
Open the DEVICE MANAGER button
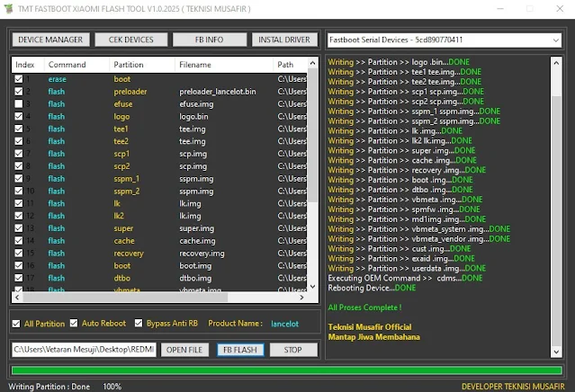pyautogui.click(x=50, y=40)
